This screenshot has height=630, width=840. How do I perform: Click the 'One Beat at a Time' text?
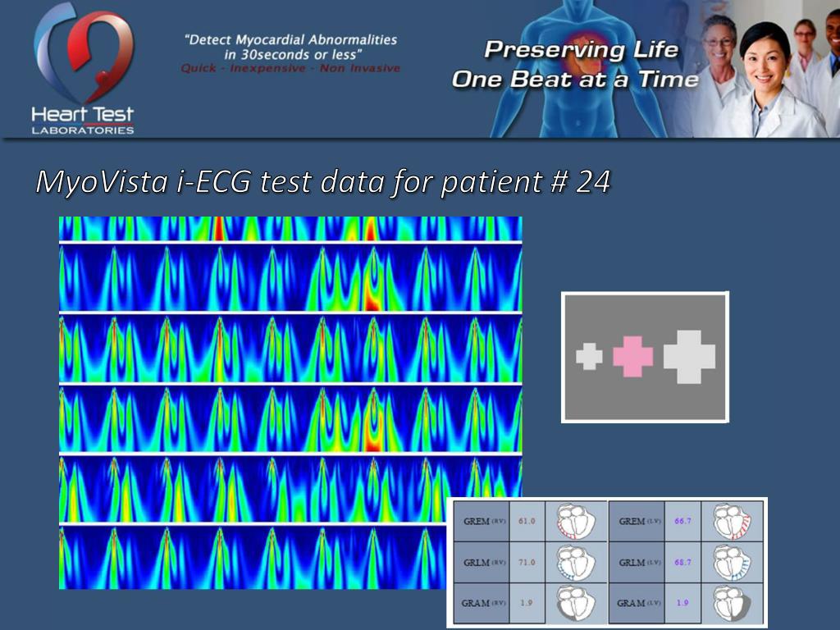point(575,80)
